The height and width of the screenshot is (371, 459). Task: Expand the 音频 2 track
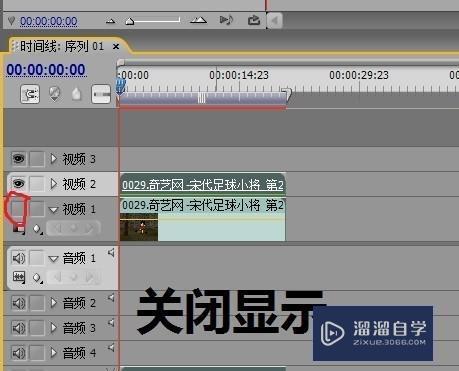pyautogui.click(x=53, y=303)
